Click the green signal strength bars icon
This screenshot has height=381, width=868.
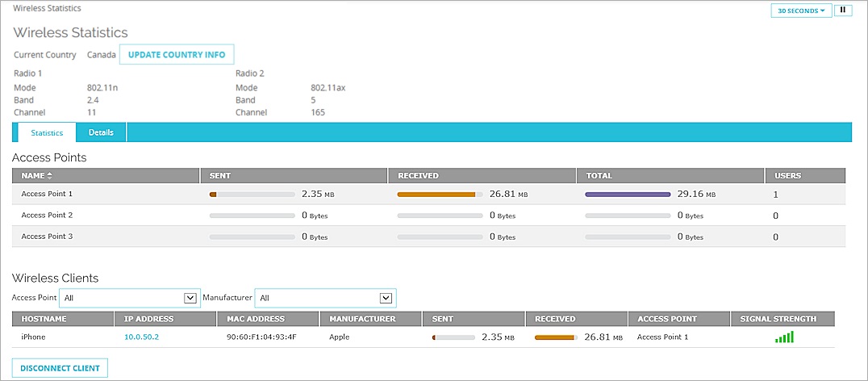pyautogui.click(x=784, y=337)
